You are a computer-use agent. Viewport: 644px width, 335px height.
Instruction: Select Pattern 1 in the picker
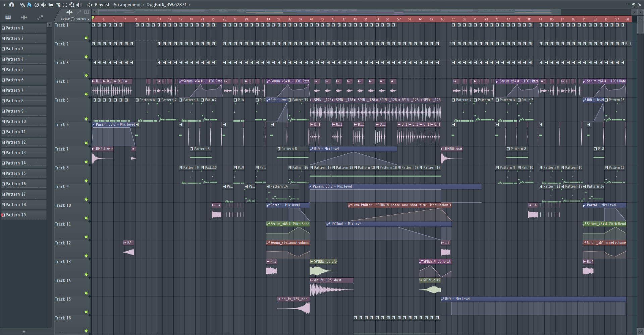[x=23, y=28]
